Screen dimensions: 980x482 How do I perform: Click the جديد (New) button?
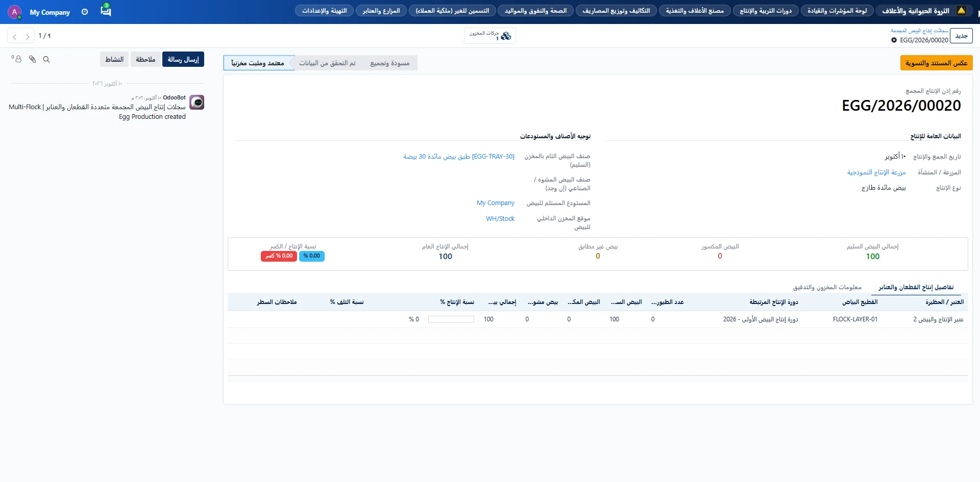(x=961, y=36)
